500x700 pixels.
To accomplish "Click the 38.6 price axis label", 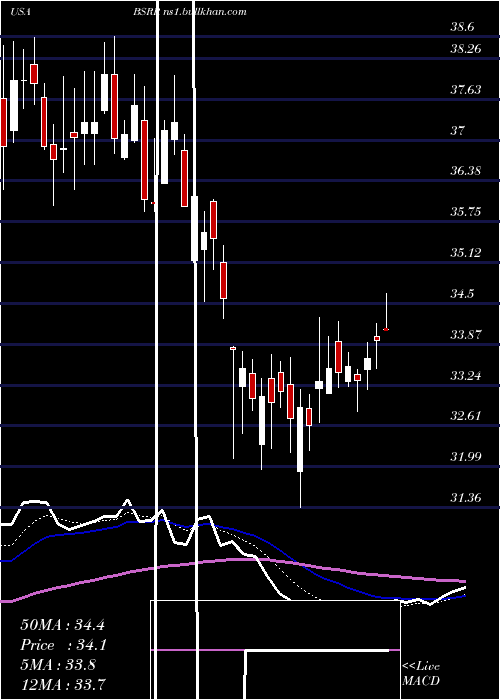I will pyautogui.click(x=461, y=27).
